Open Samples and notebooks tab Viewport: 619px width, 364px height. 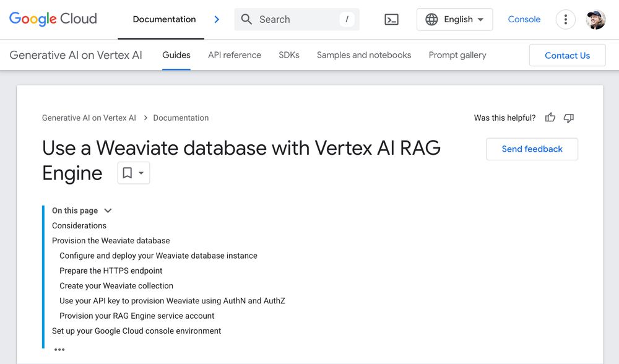pyautogui.click(x=364, y=55)
